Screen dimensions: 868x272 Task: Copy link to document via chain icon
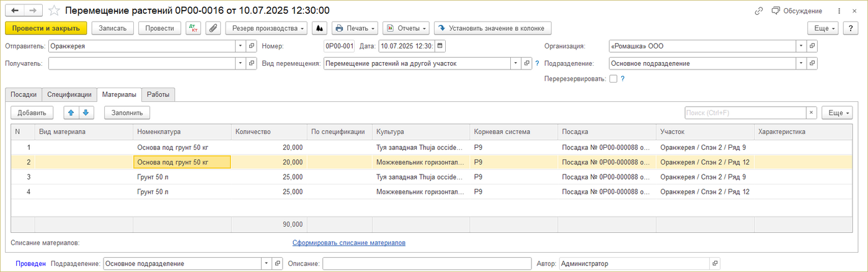pyautogui.click(x=758, y=11)
